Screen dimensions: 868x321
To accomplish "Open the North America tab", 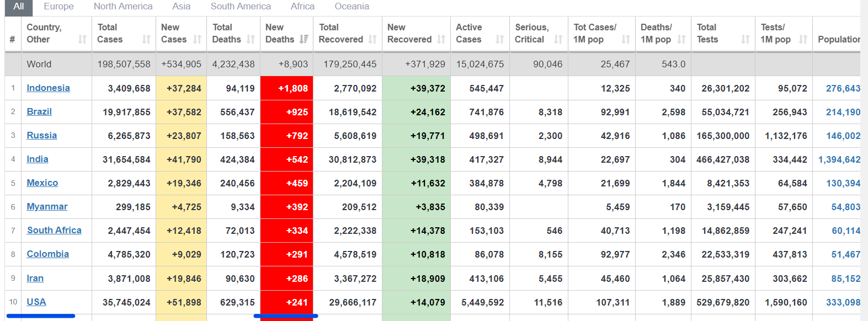I will pos(123,7).
